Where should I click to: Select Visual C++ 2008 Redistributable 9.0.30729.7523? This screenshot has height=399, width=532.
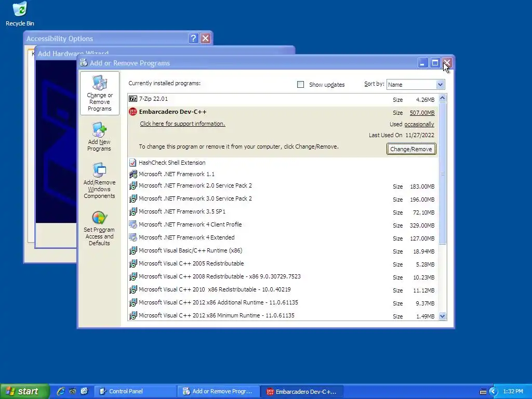point(283,276)
